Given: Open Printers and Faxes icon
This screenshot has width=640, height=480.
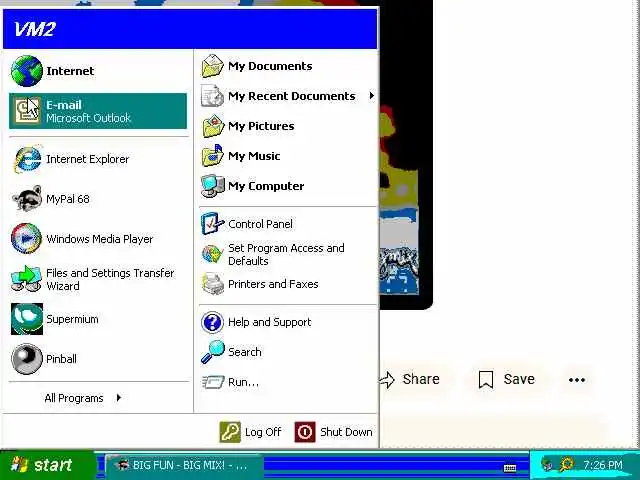Looking at the screenshot, I should [213, 284].
